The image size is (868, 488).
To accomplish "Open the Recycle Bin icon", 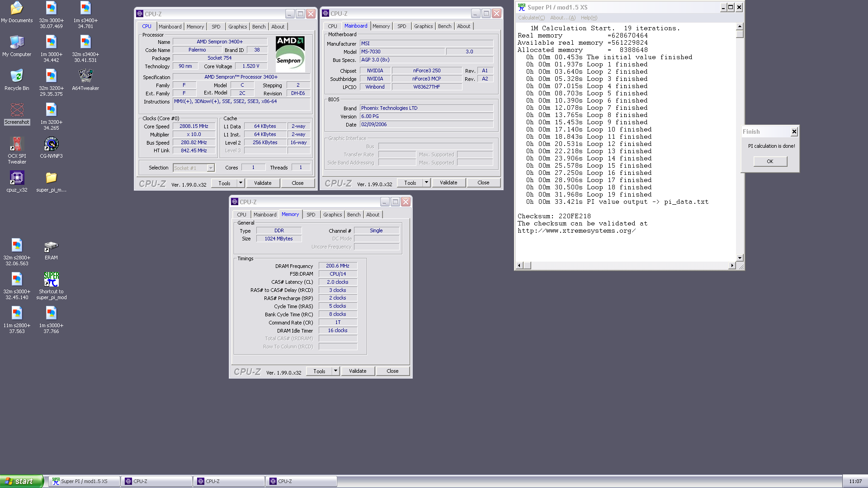I will (17, 80).
